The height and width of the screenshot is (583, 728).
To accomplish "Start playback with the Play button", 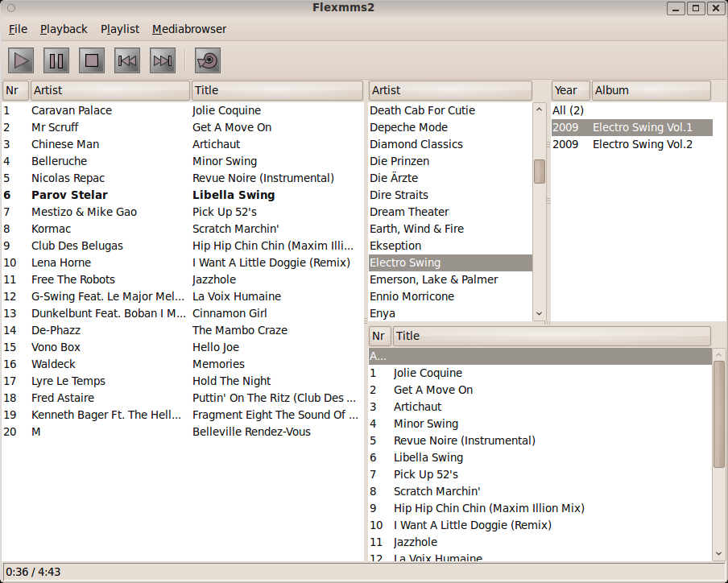I will point(21,60).
